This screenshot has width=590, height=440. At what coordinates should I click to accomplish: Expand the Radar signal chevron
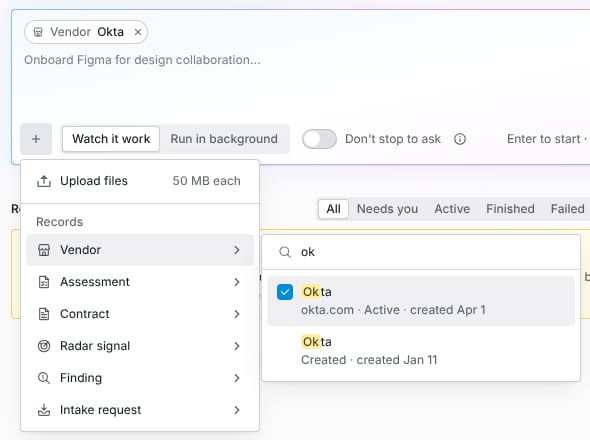pos(237,346)
